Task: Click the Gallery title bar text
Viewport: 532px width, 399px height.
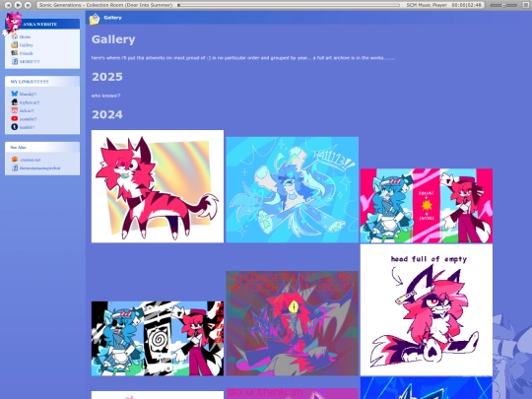Action: [112, 18]
